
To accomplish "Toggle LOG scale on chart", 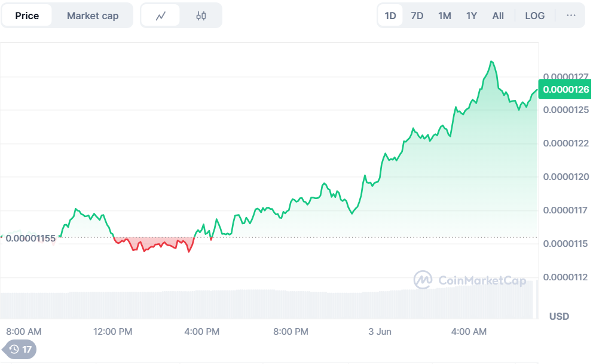I will pos(534,16).
